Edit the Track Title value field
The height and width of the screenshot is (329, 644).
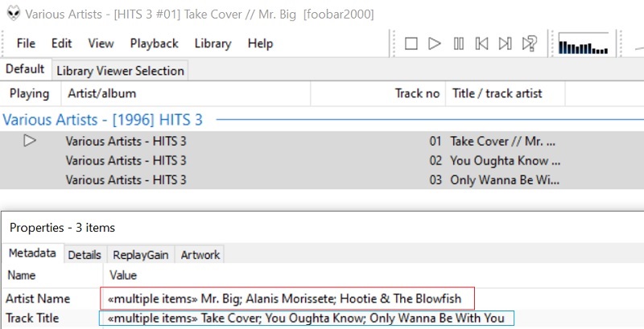coord(307,319)
